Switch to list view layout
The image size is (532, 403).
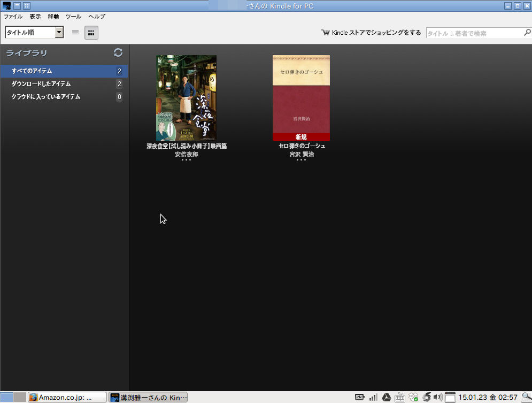pyautogui.click(x=75, y=33)
